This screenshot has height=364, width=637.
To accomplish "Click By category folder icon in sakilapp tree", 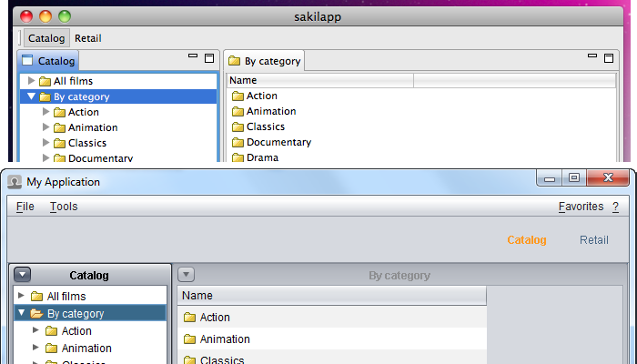I will 45,97.
